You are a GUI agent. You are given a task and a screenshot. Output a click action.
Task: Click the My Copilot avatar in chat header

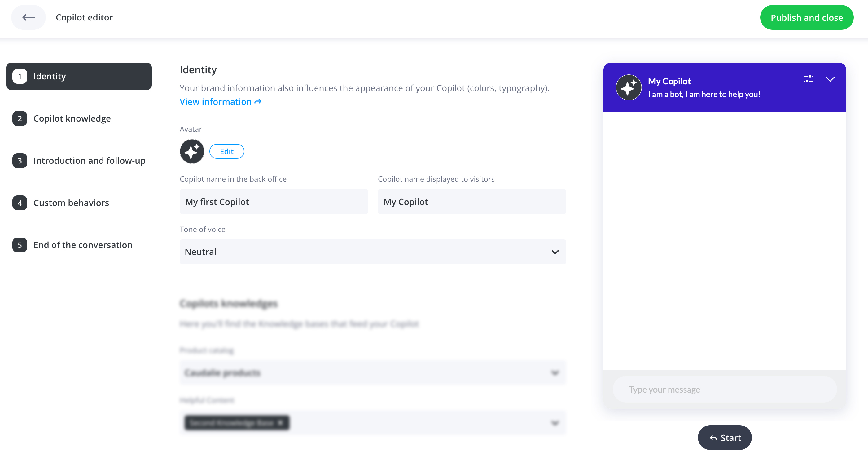click(x=629, y=87)
